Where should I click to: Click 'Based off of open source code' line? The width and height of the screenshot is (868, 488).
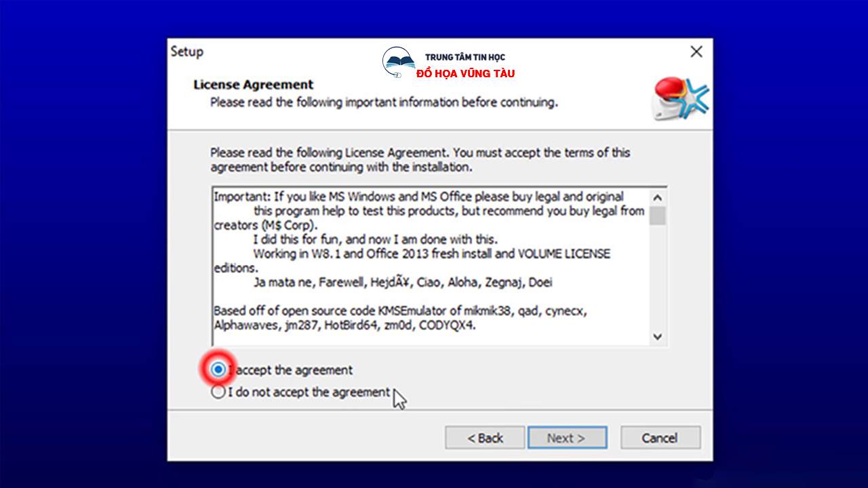click(400, 310)
